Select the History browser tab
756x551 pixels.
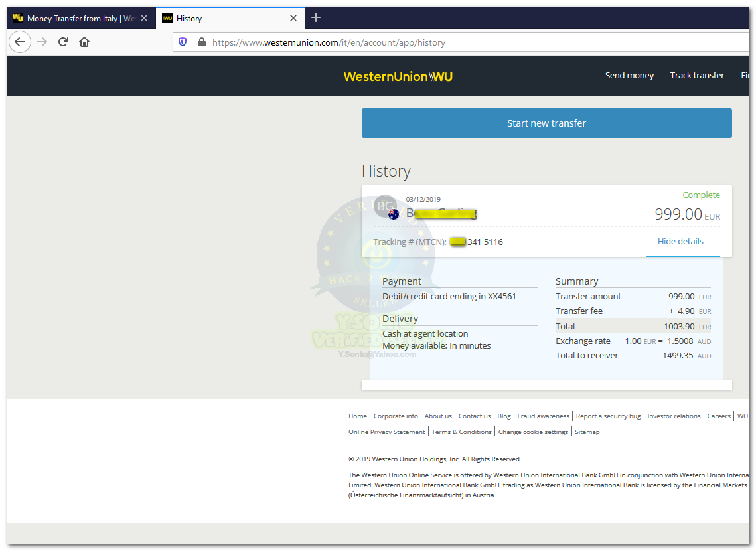pyautogui.click(x=230, y=19)
